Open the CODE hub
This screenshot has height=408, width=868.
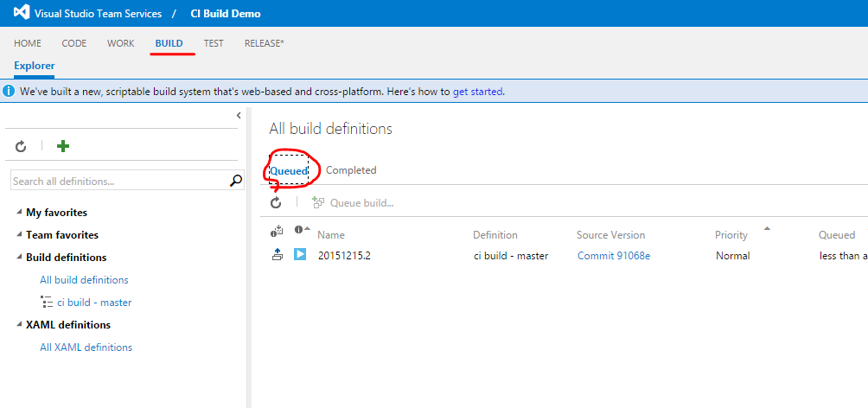click(x=74, y=43)
